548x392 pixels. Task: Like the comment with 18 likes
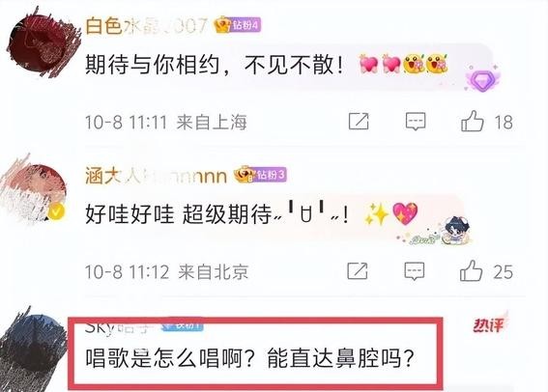point(473,121)
